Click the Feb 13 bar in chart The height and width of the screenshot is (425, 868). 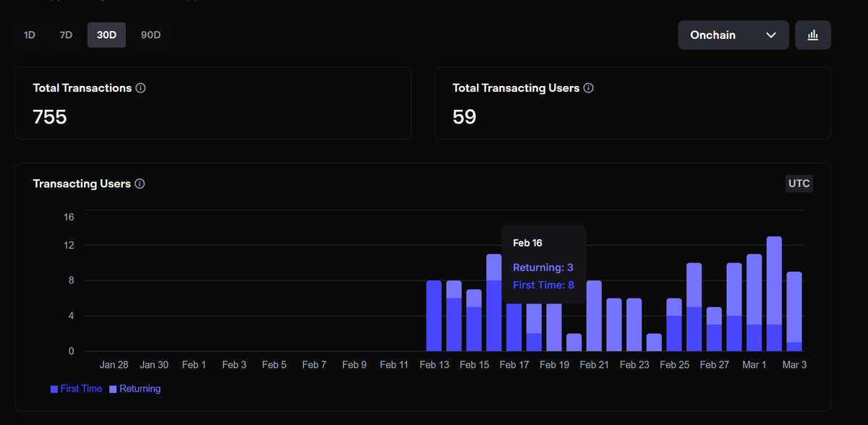[434, 316]
